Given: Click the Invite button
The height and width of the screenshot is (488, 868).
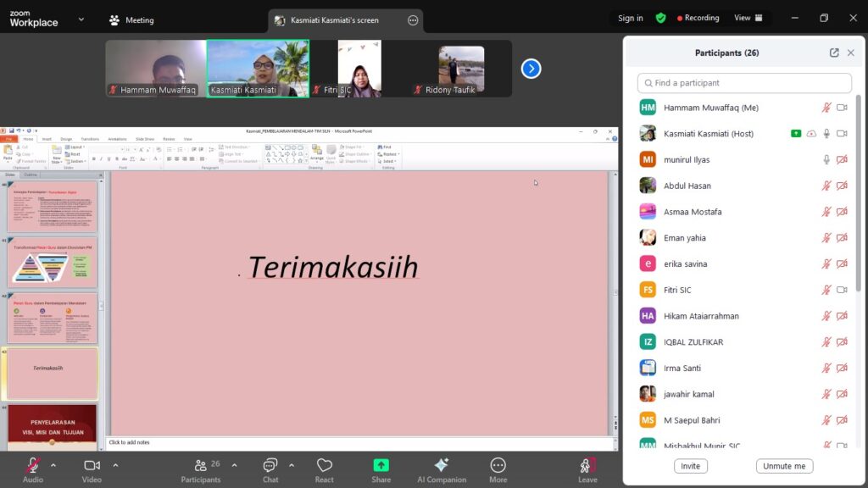Looking at the screenshot, I should [691, 466].
